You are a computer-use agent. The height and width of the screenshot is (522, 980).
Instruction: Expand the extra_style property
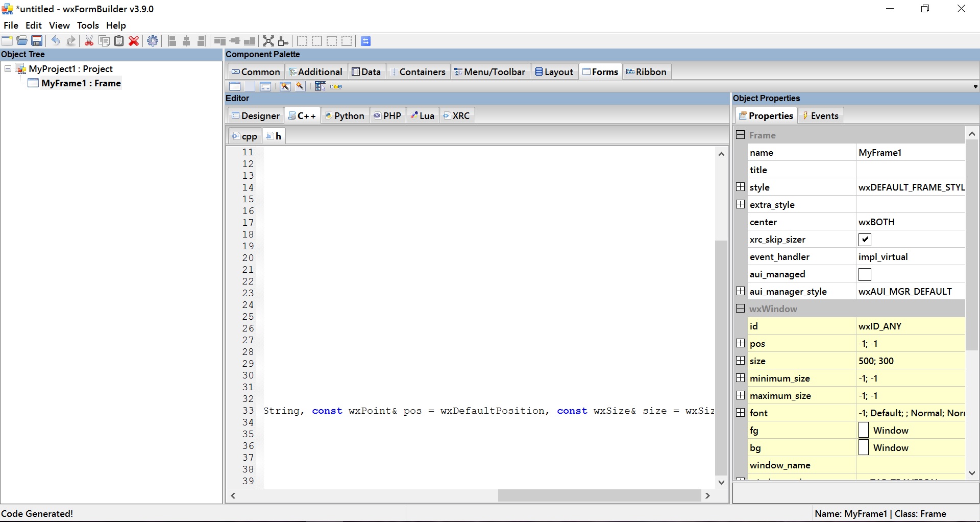pyautogui.click(x=740, y=204)
